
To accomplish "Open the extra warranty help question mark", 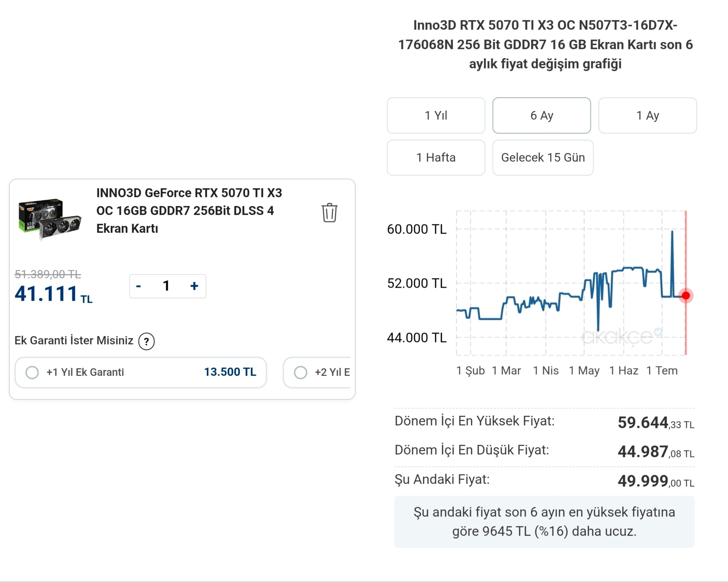I will point(146,341).
